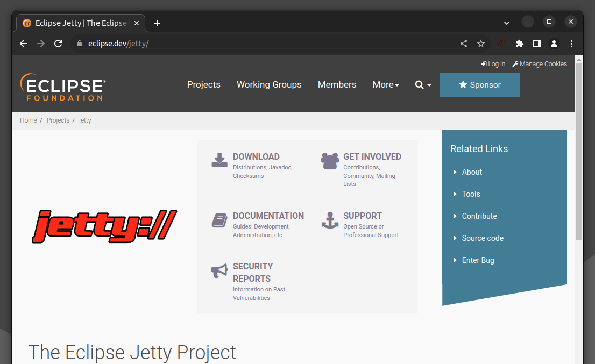Open the search dropdown in navbar
This screenshot has height=364, width=595.
tap(423, 85)
